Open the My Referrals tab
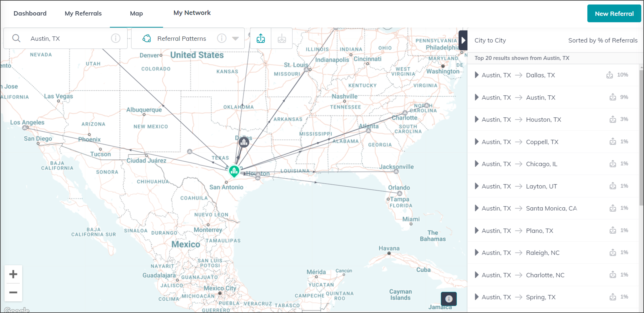The width and height of the screenshot is (644, 313). click(x=83, y=13)
